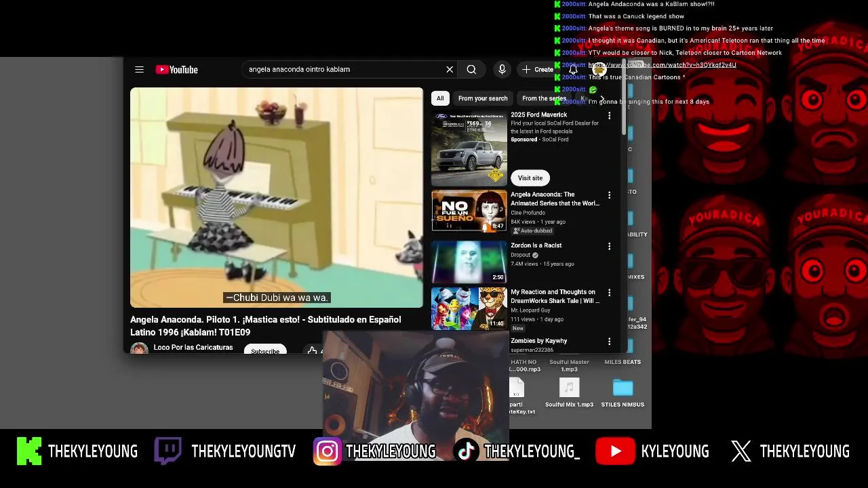
Task: Click the 'Zordon Is a Racist' video title
Action: tap(536, 245)
